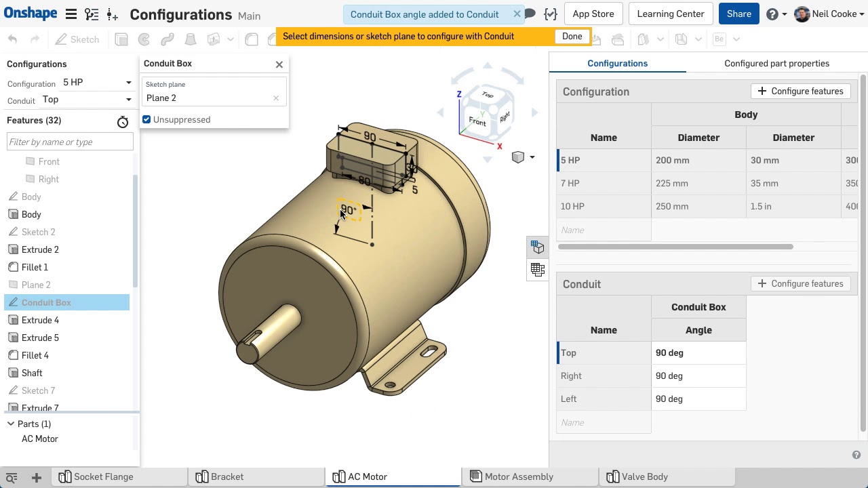Click the Share button
Image resolution: width=868 pixels, height=488 pixels.
click(x=738, y=14)
